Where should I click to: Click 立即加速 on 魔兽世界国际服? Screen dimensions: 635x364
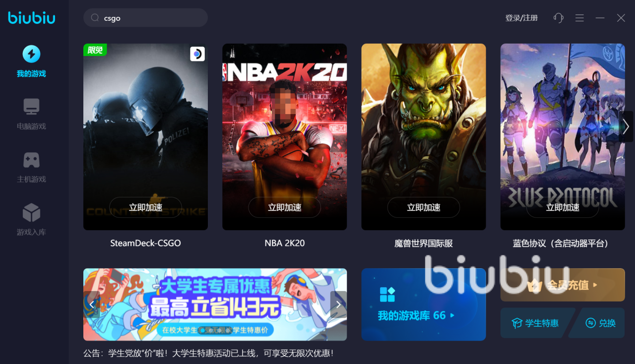pyautogui.click(x=424, y=207)
